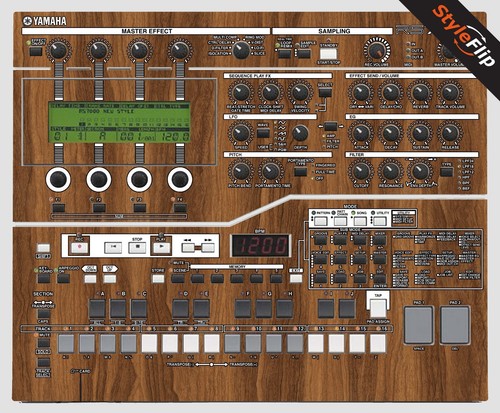Click the EG ATTACK knob
Viewport: 500px width, 413px height.
[x=361, y=133]
